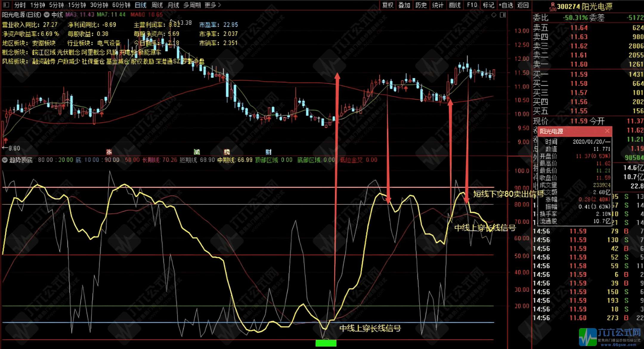Viewport: 644px width, 349px height.
Task: Switch to the 月线 monthly chart tab
Action: [173, 5]
